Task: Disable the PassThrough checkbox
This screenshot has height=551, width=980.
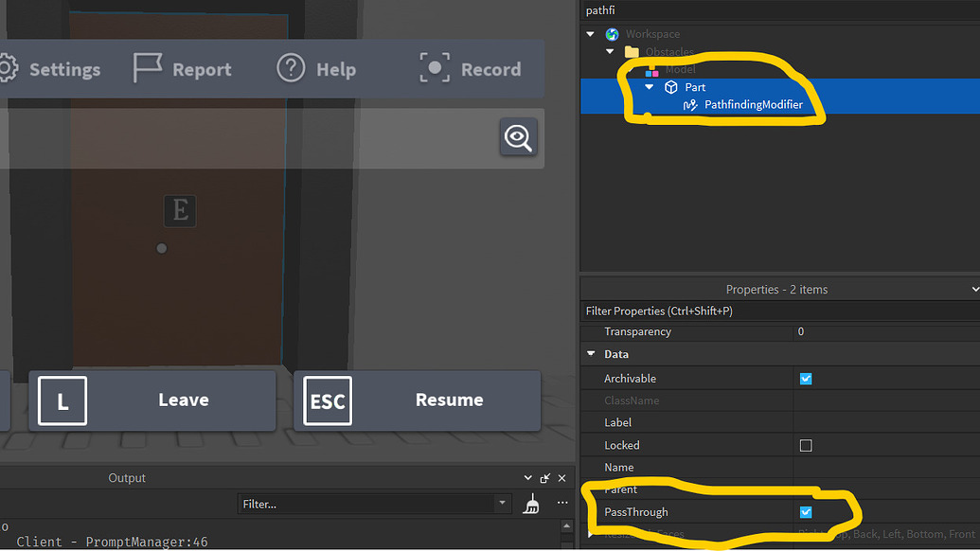Action: [x=806, y=511]
